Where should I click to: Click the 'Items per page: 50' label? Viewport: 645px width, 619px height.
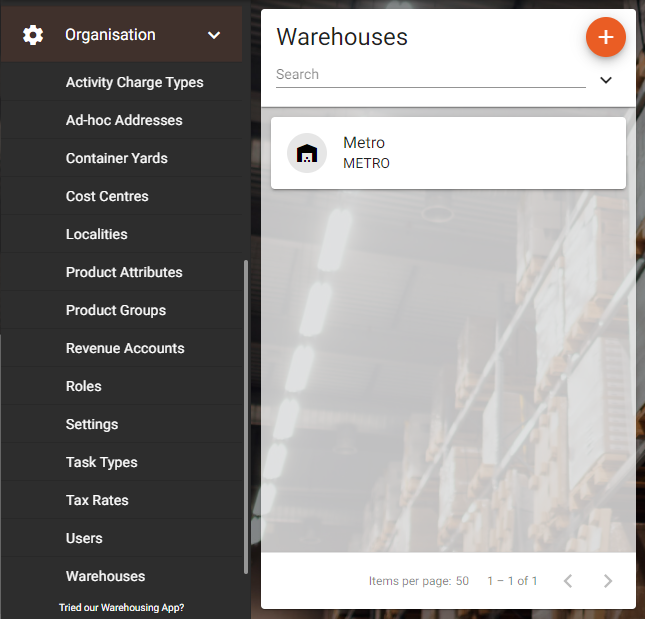coord(419,581)
